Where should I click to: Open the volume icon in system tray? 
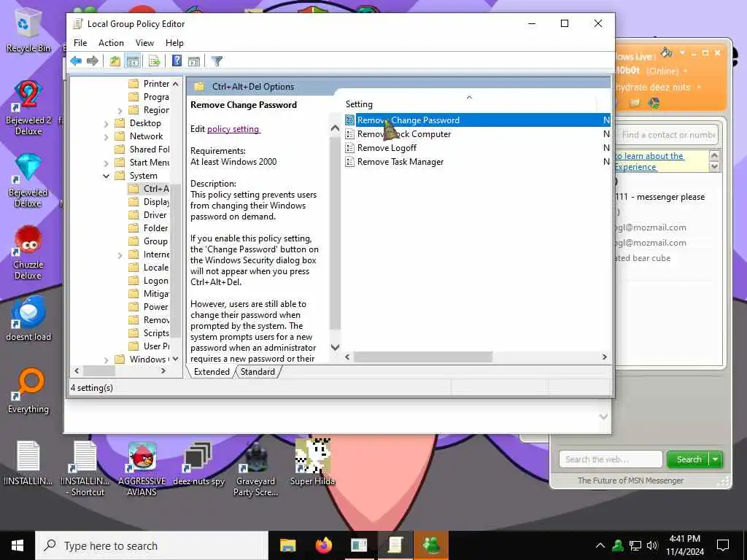coord(652,545)
